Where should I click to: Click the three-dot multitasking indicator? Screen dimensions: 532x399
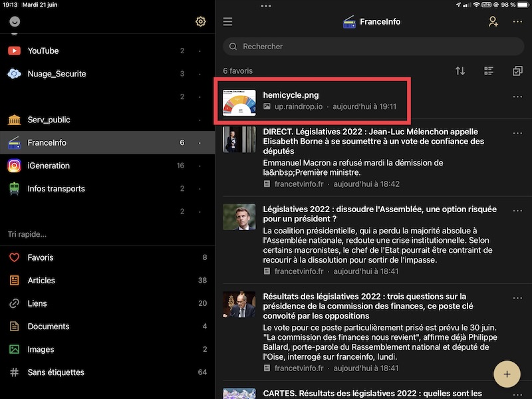click(x=266, y=6)
